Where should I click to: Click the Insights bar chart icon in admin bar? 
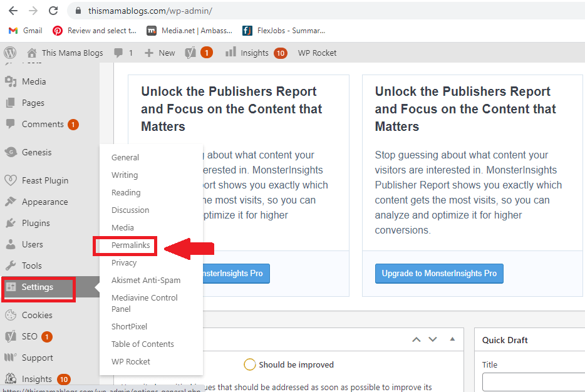(230, 52)
